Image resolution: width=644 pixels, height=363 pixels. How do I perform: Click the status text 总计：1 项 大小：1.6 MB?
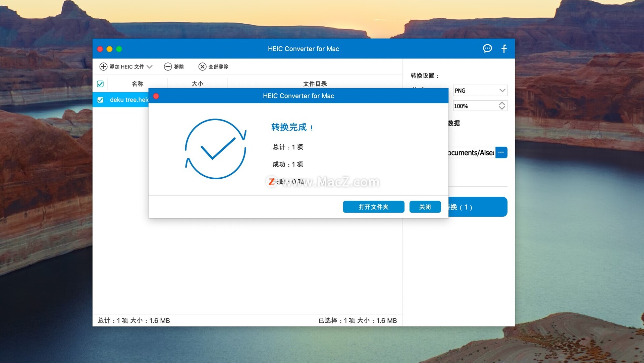pyautogui.click(x=134, y=321)
